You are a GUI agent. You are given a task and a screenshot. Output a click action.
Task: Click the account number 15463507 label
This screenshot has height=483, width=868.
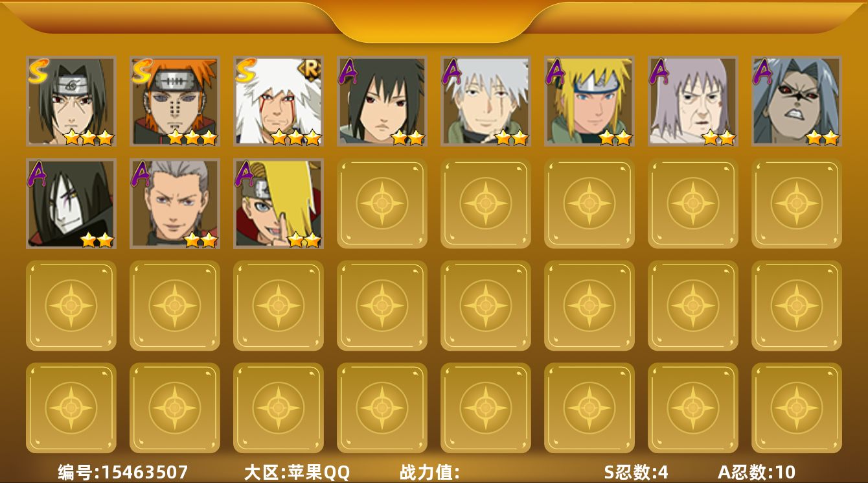[x=123, y=472]
